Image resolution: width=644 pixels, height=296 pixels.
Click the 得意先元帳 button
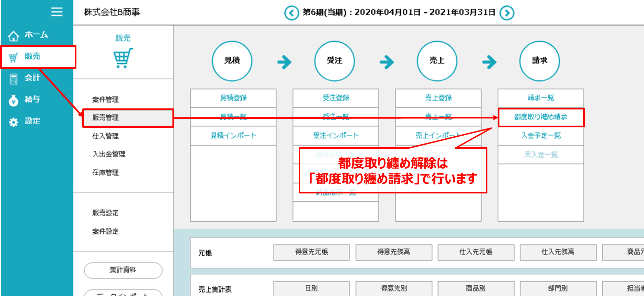[x=312, y=252]
